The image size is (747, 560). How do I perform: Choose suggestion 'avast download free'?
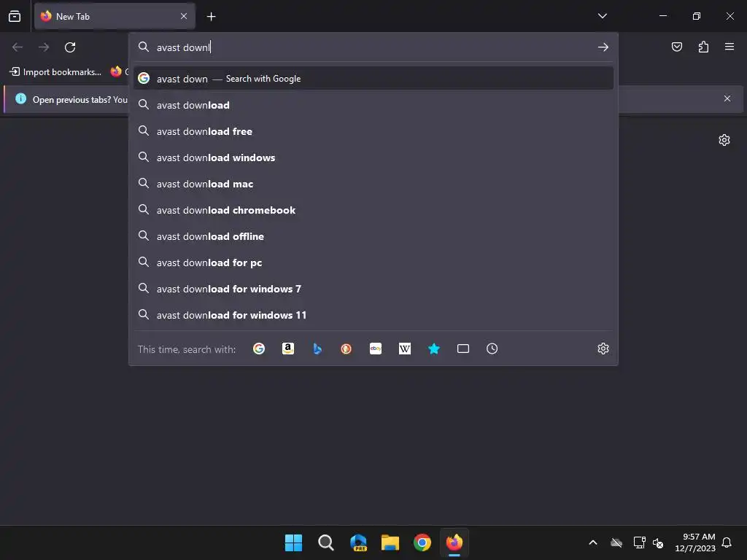click(373, 131)
